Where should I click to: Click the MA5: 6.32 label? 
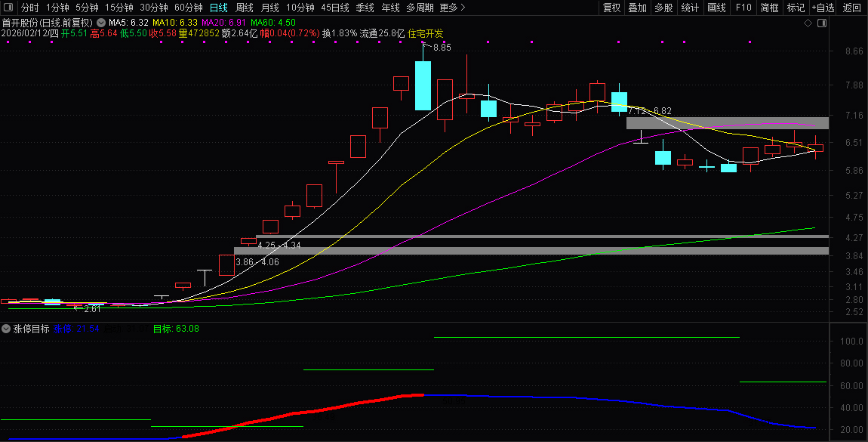click(128, 23)
